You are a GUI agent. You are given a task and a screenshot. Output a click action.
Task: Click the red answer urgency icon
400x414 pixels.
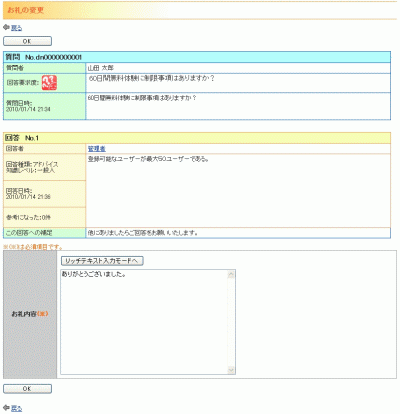[49, 83]
